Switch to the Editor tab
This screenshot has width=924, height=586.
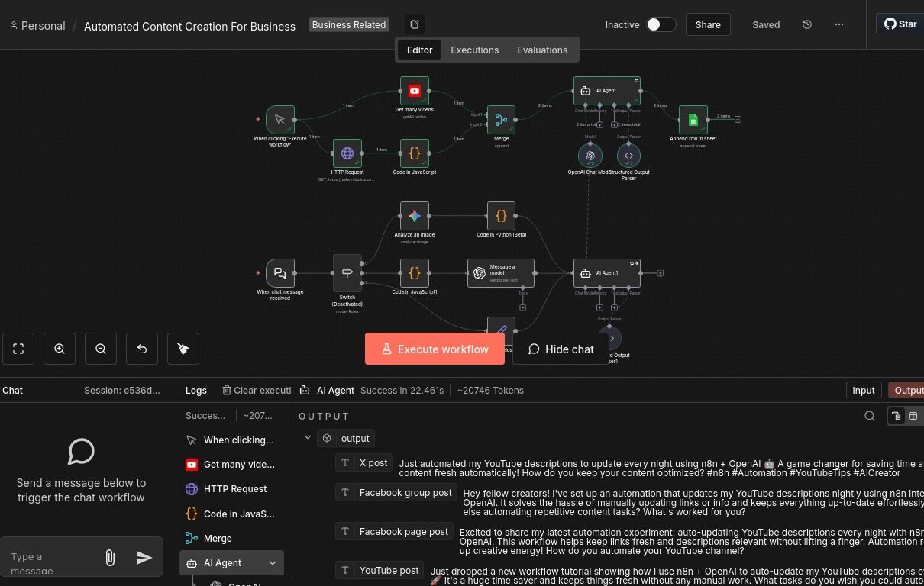(420, 50)
